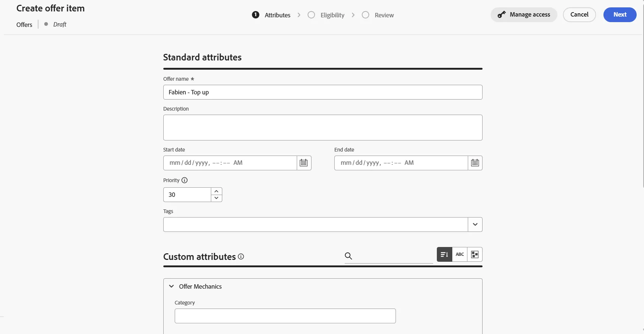Click the Start date input field
The image size is (644, 334).
click(230, 163)
